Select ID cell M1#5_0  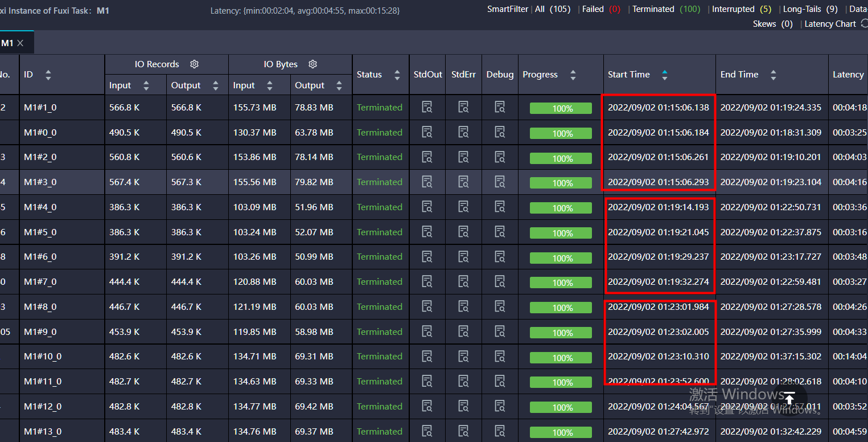(x=40, y=232)
